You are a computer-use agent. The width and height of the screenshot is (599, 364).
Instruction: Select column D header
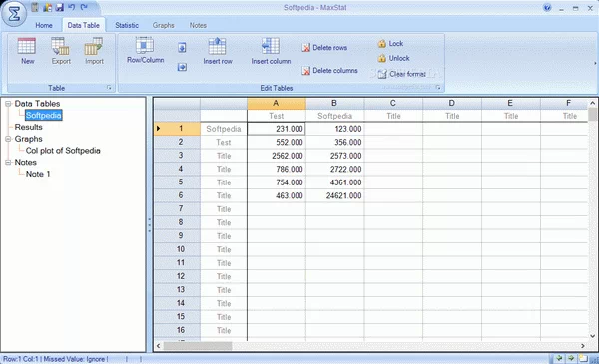coord(452,103)
